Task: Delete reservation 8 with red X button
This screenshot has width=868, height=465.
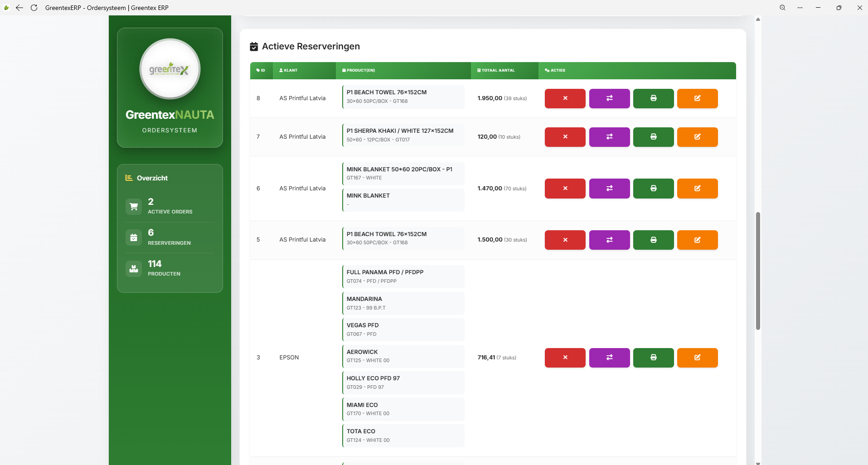Action: pyautogui.click(x=565, y=98)
